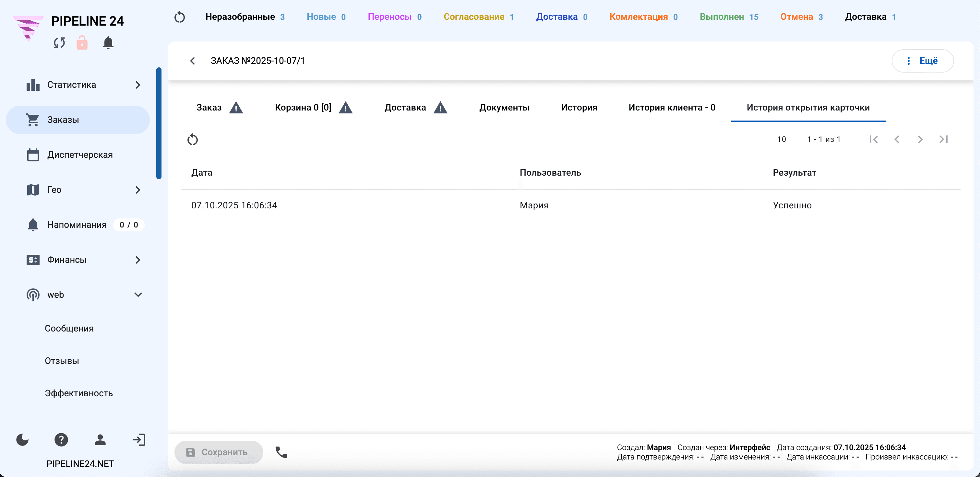Go to first page of table

874,139
